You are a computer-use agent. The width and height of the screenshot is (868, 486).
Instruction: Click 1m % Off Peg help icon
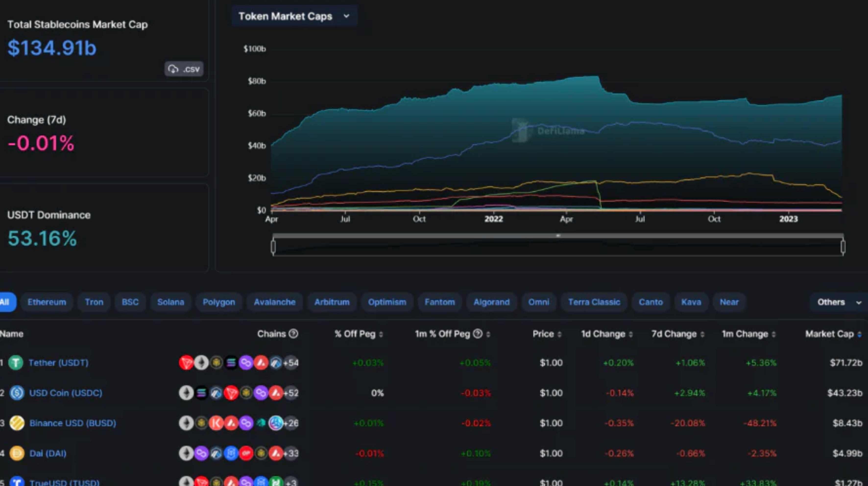click(x=477, y=334)
